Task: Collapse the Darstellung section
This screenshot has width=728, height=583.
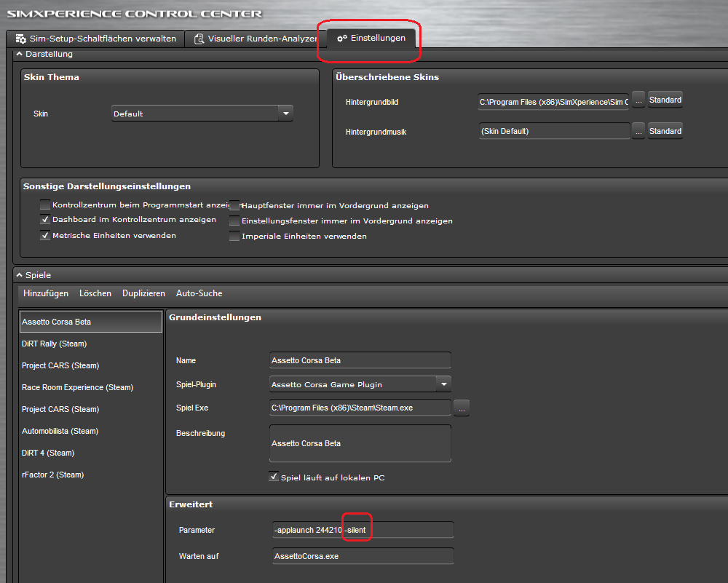Action: [20, 54]
